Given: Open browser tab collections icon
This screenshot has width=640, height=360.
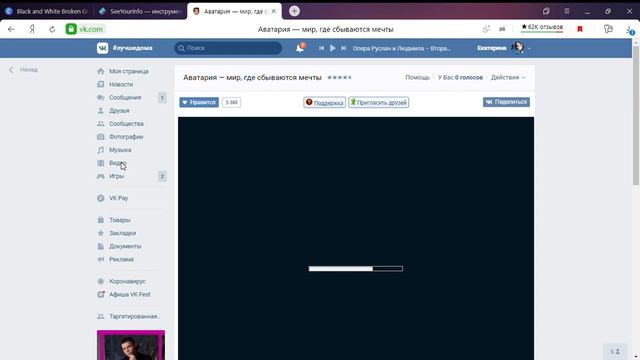Looking at the screenshot, I should pos(546,11).
